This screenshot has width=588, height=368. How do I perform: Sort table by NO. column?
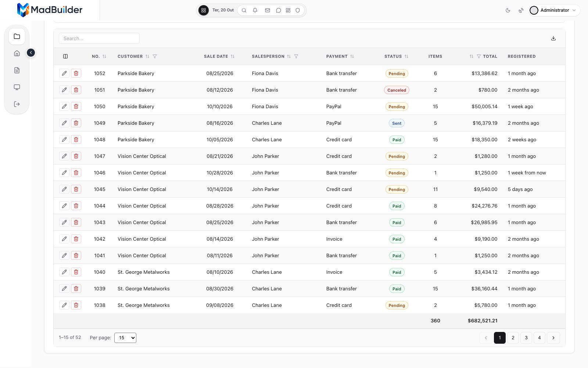pos(104,56)
